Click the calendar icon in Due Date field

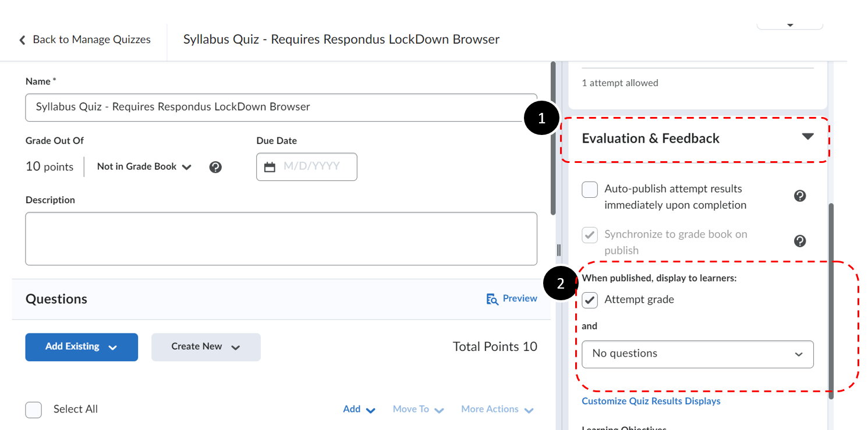[x=270, y=167]
